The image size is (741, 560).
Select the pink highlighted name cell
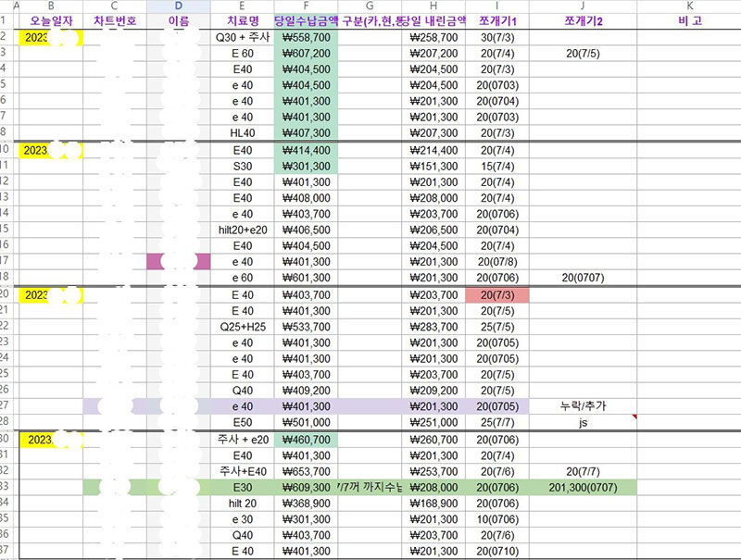tap(178, 262)
